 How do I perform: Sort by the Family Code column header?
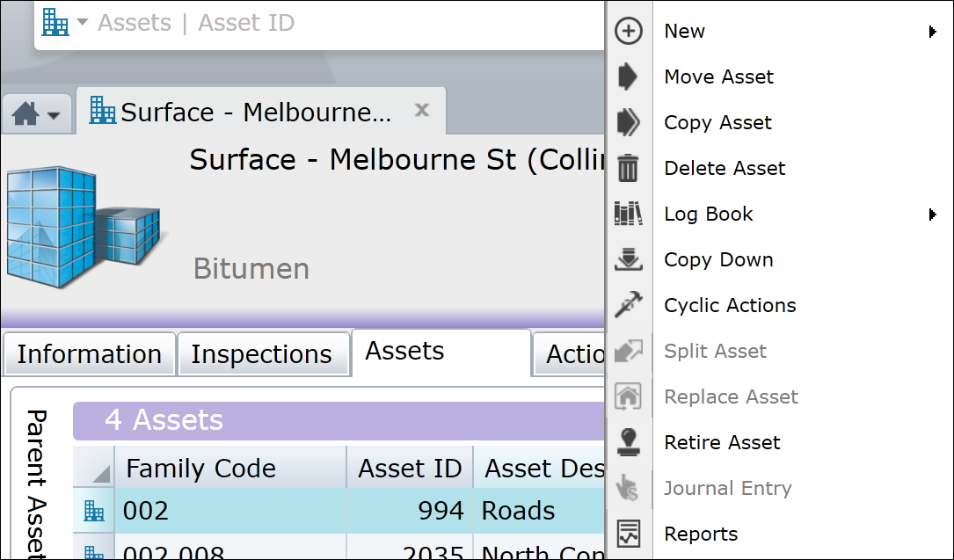coord(230,468)
